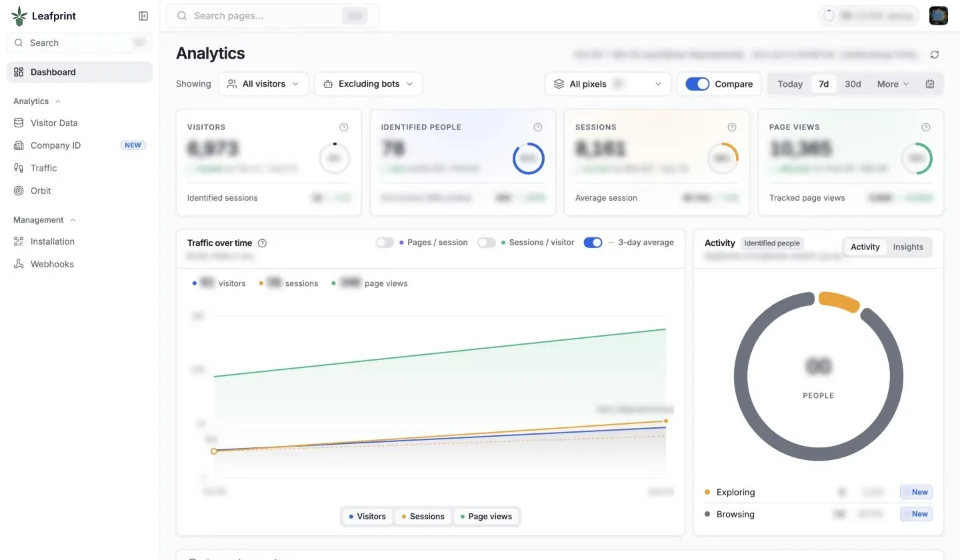
Task: Open help icon on Sessions card
Action: click(732, 127)
